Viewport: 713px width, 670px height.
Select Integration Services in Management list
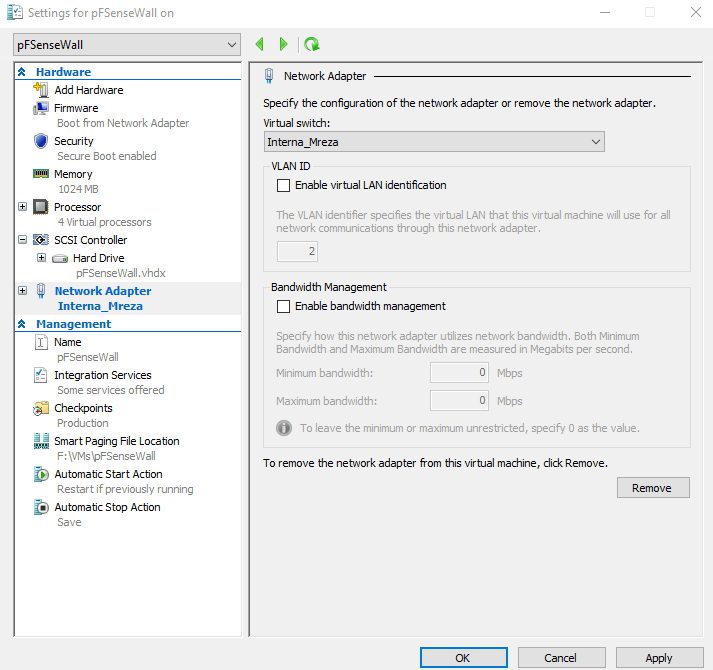pyautogui.click(x=102, y=375)
